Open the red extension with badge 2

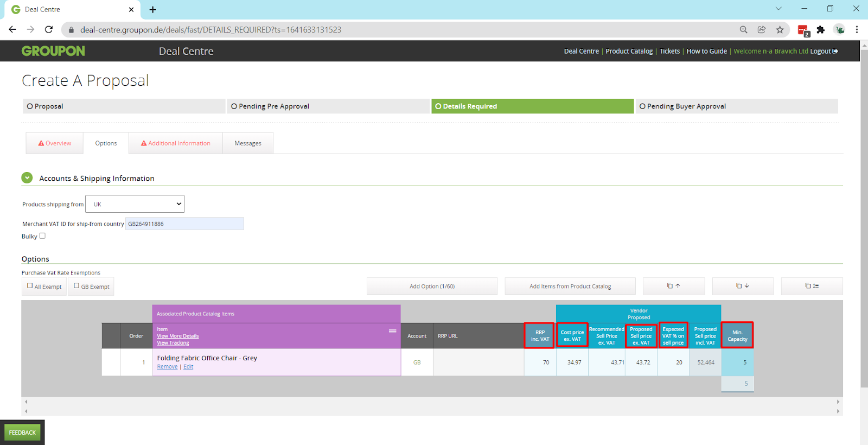(x=803, y=30)
